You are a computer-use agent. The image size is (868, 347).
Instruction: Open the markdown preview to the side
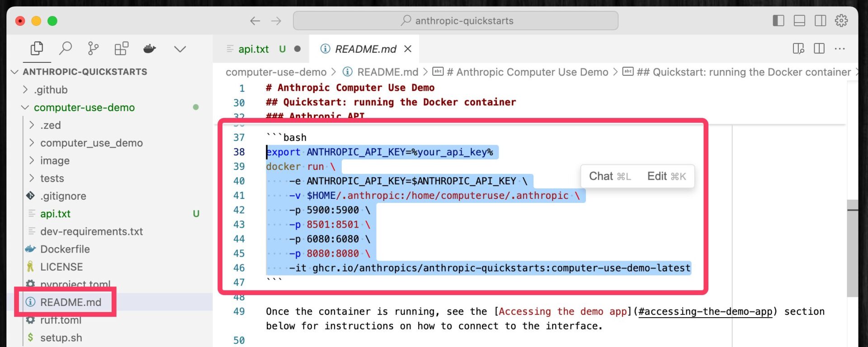[x=798, y=49]
